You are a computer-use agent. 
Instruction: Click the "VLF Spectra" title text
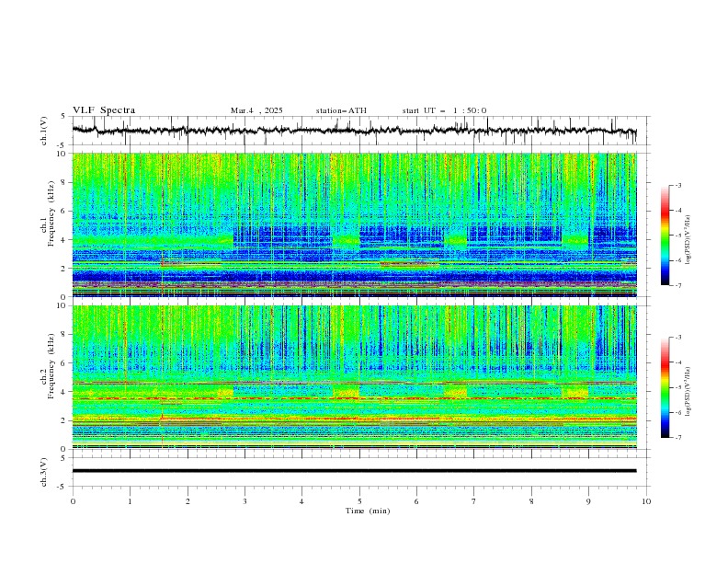click(104, 110)
